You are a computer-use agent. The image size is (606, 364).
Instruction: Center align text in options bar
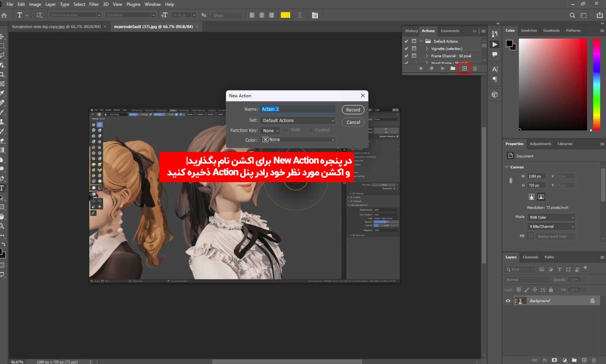[262, 15]
